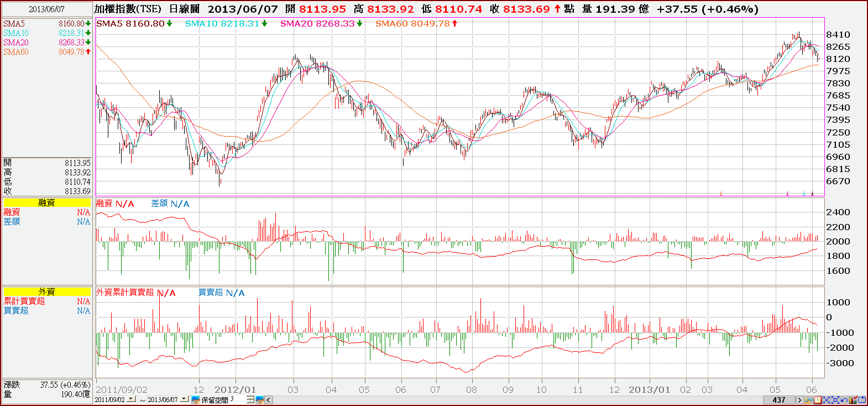Click the date 2013/06/07 in top-left box
The height and width of the screenshot is (406, 868).
[x=47, y=9]
